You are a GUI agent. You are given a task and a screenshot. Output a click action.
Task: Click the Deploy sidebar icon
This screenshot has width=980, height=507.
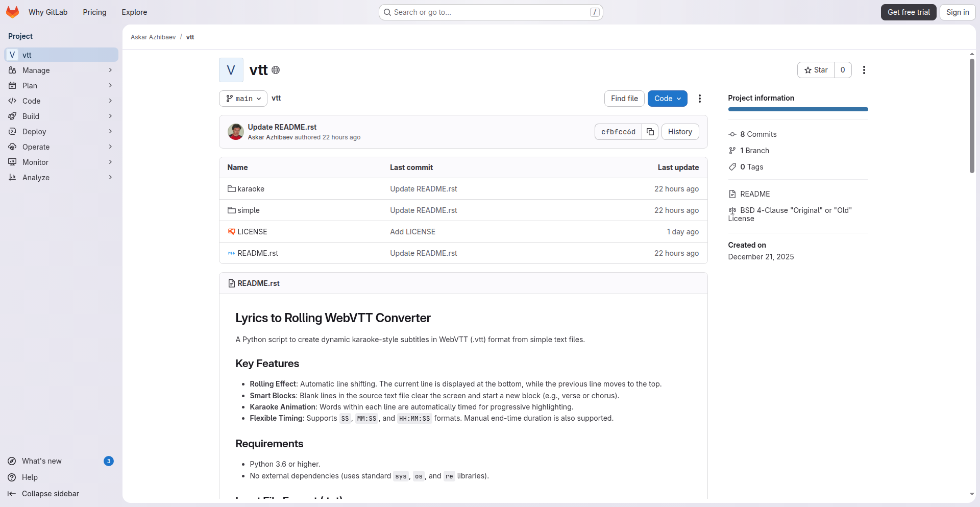12,131
